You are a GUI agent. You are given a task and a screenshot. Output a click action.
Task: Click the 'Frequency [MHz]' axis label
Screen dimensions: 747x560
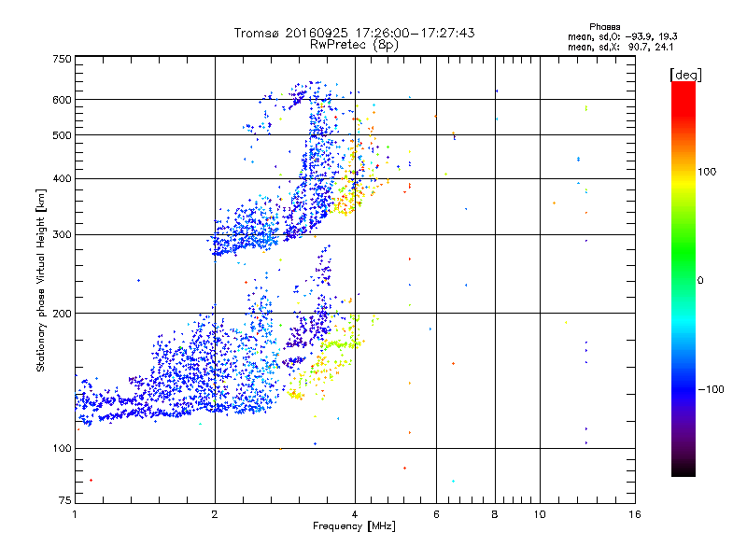click(x=354, y=526)
